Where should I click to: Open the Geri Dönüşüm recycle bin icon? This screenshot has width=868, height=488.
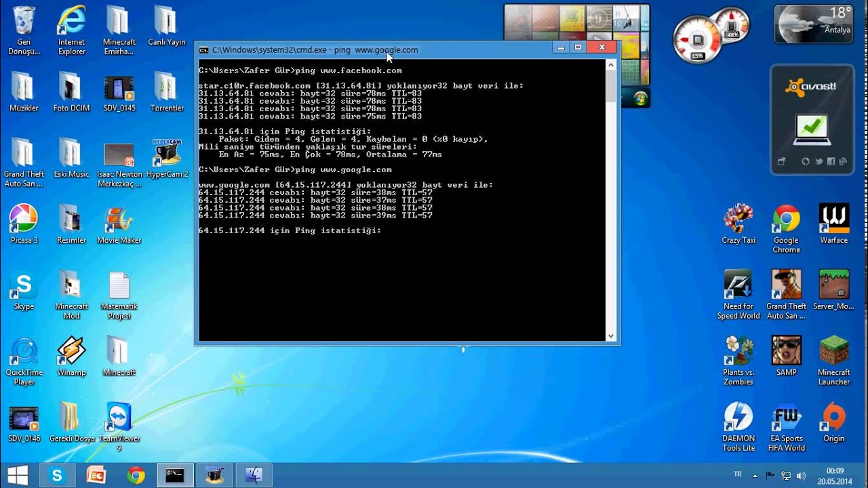pos(24,30)
